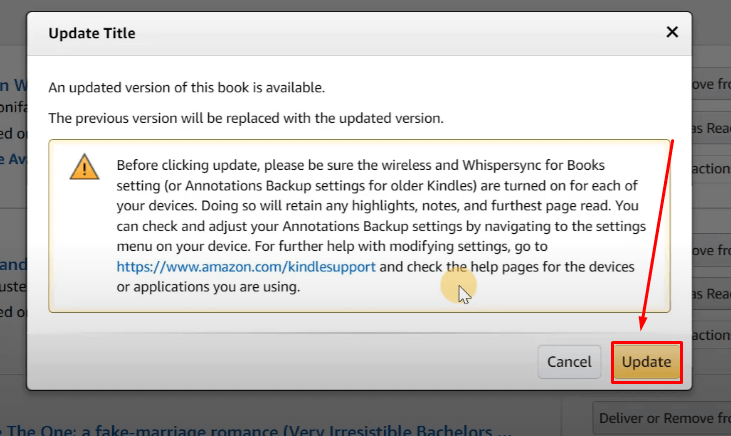Click the cut-off 'and' book title link
Image resolution: width=731 pixels, height=436 pixels.
pos(13,265)
